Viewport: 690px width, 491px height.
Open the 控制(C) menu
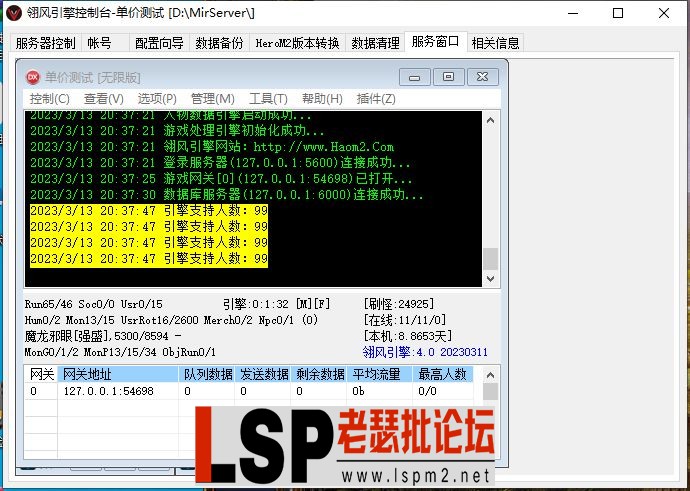click(49, 99)
